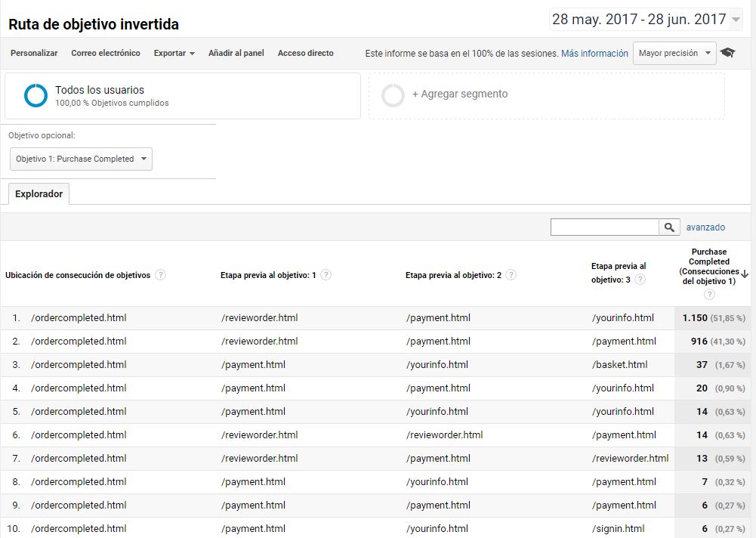Click inside the table search field
Screen dimensions: 756x538
604,227
